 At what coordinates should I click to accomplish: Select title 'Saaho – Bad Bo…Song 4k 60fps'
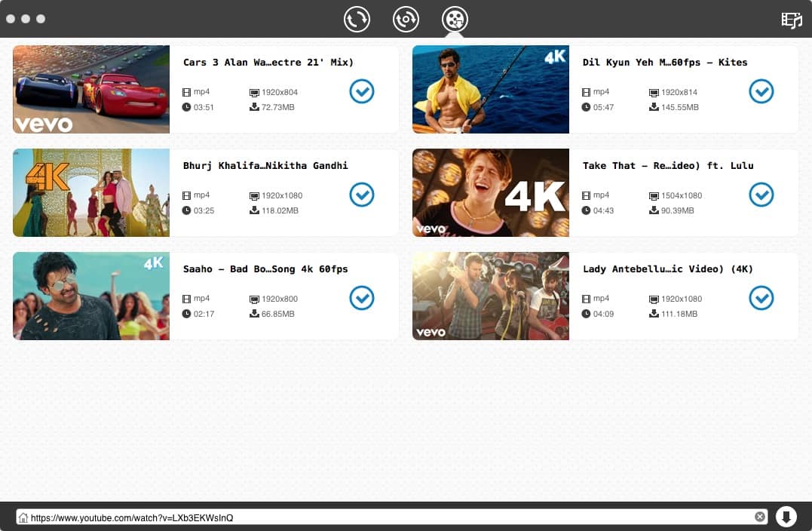tap(265, 269)
